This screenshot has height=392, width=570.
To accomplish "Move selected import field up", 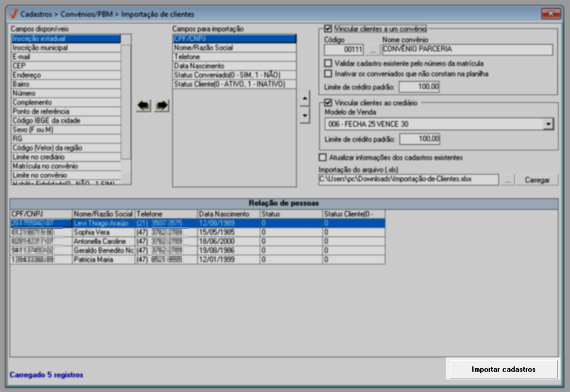I will click(x=304, y=98).
